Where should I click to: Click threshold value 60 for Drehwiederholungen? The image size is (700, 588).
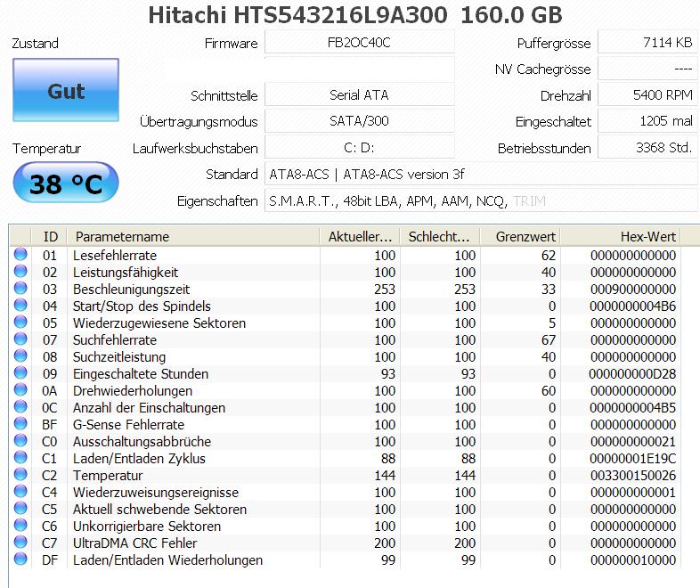pyautogui.click(x=549, y=391)
